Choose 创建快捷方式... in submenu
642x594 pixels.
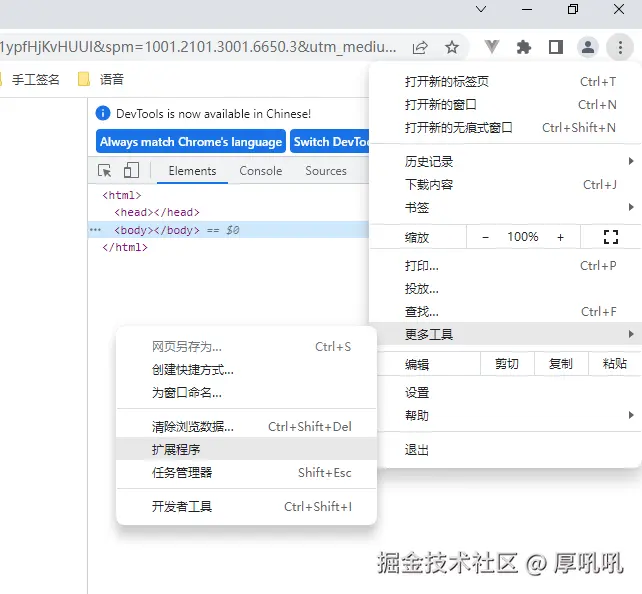pyautogui.click(x=246, y=370)
